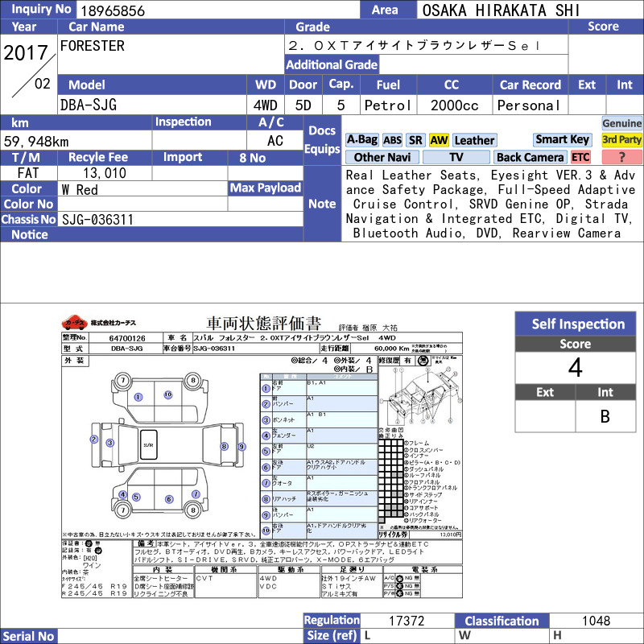
Task: Click the 5D value under Door
Action: pyautogui.click(x=303, y=105)
